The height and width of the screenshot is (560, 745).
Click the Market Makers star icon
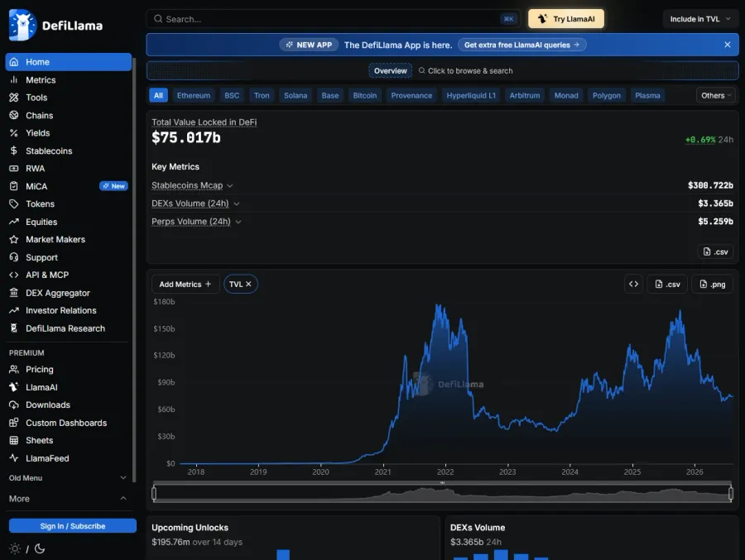(14, 239)
